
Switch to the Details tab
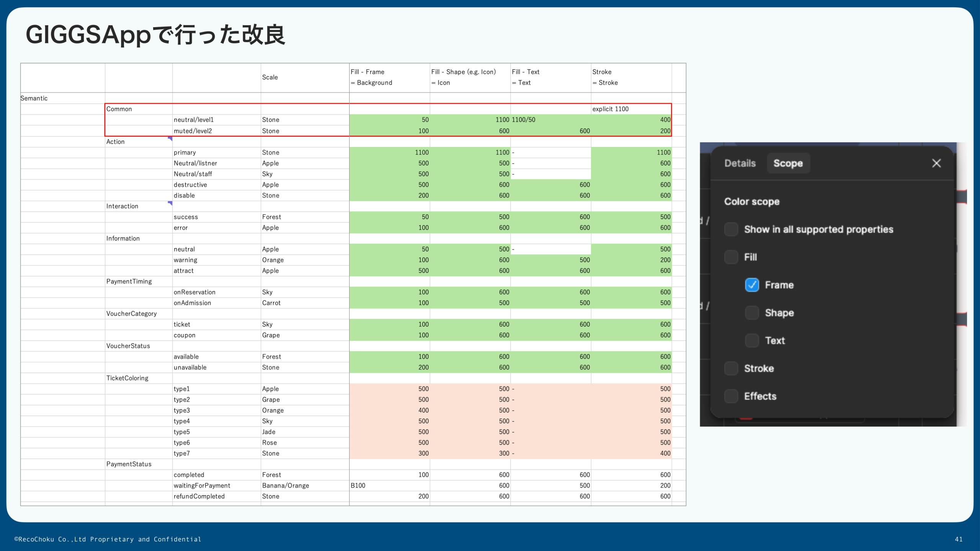click(739, 163)
